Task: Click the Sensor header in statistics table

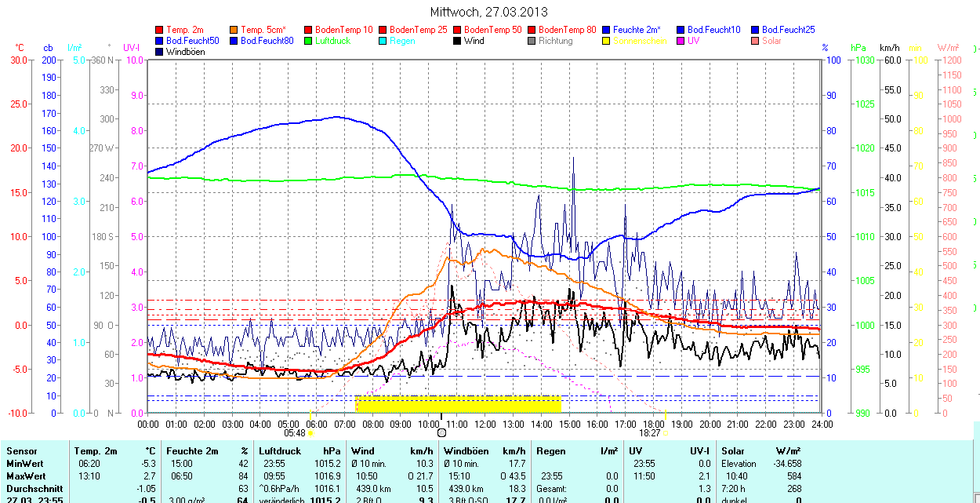Action: pos(21,451)
